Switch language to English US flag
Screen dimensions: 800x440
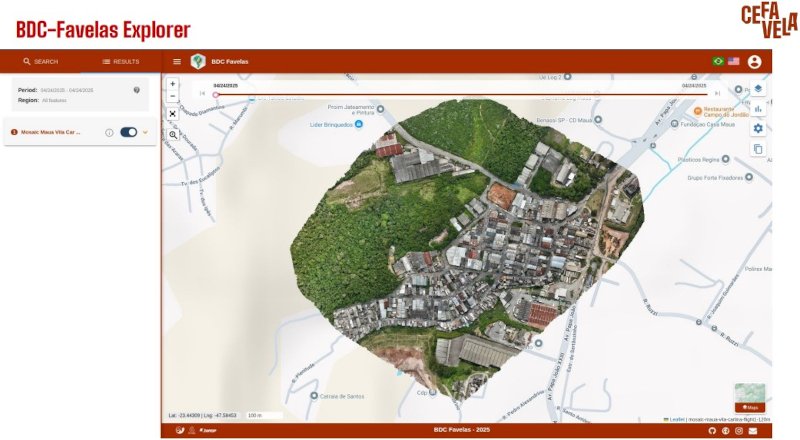click(734, 62)
